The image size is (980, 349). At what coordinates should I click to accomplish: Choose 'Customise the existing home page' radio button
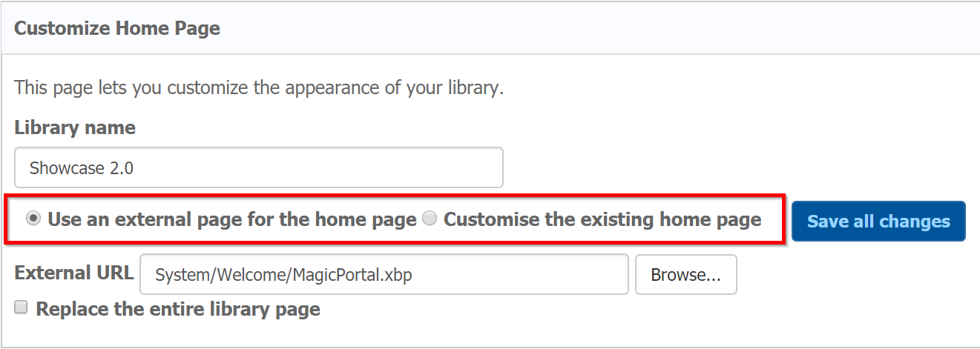[429, 219]
